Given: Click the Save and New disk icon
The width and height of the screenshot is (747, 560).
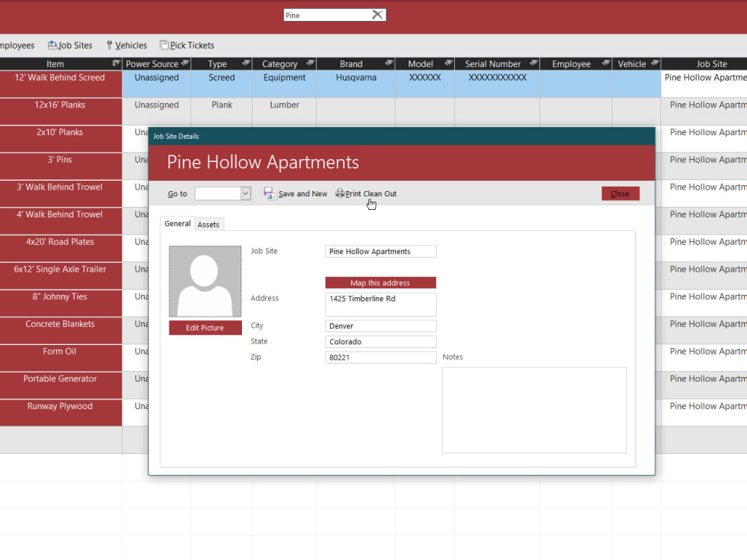Looking at the screenshot, I should [x=270, y=193].
